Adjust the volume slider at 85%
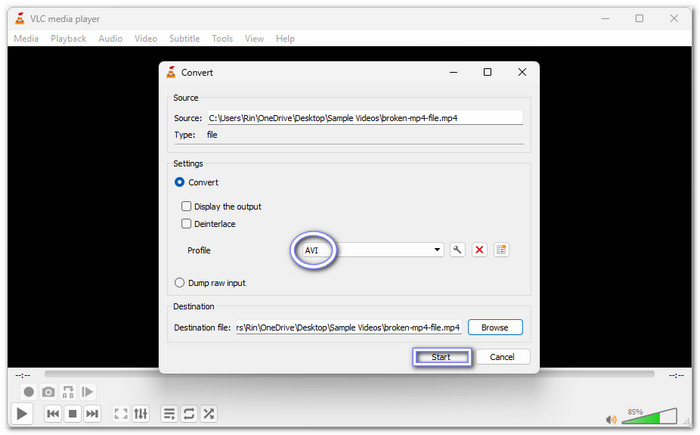This screenshot has width=700, height=435. point(650,416)
